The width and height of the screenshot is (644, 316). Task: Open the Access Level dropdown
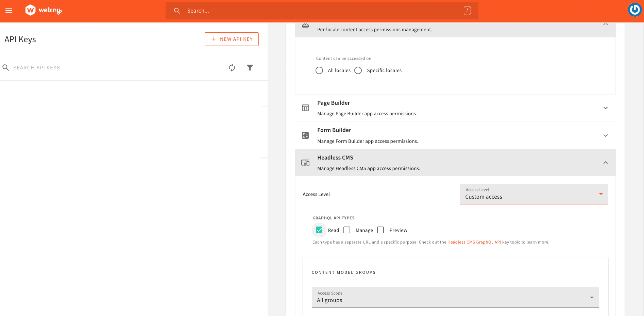[533, 194]
